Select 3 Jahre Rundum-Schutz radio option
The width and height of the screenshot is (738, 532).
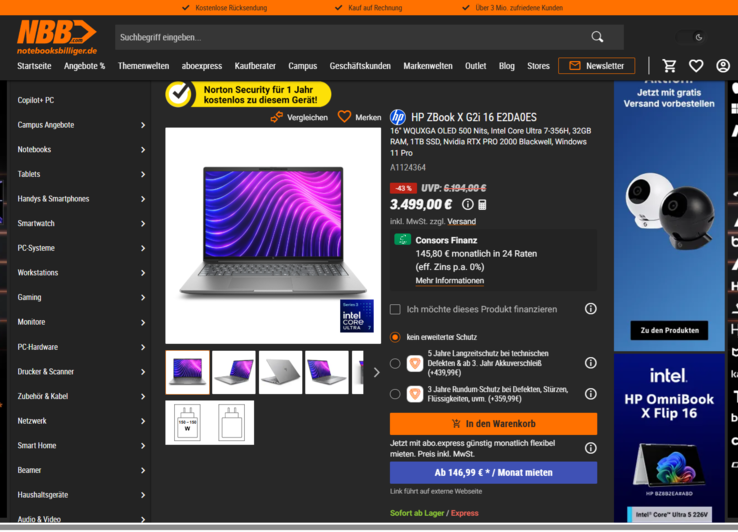(395, 394)
